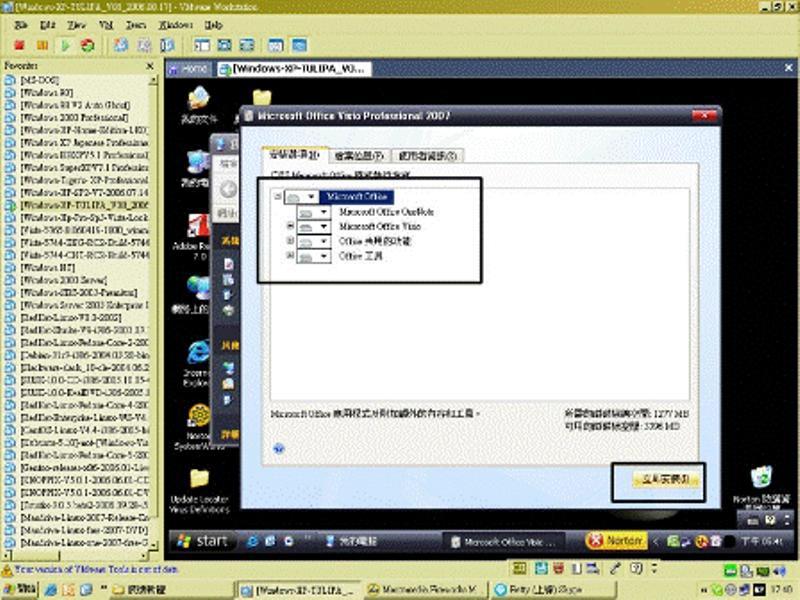This screenshot has height=600, width=800.
Task: Click the 立即安裝 install now button
Action: [x=666, y=480]
